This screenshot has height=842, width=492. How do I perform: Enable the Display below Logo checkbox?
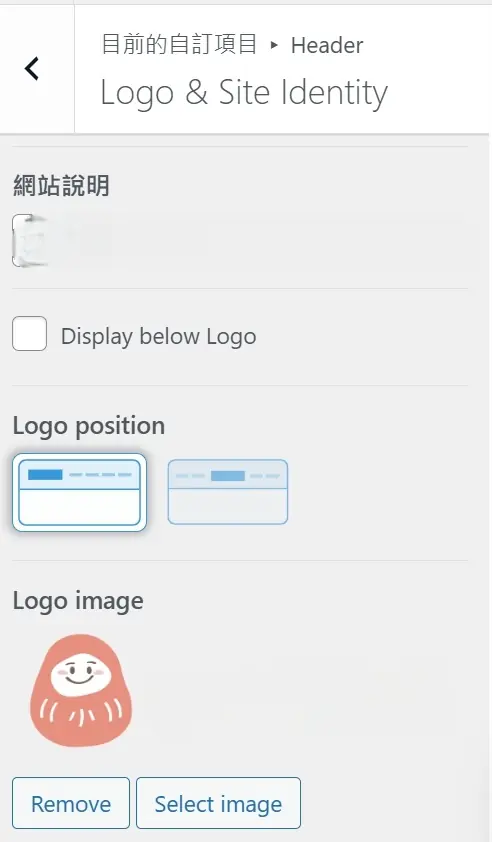[30, 333]
